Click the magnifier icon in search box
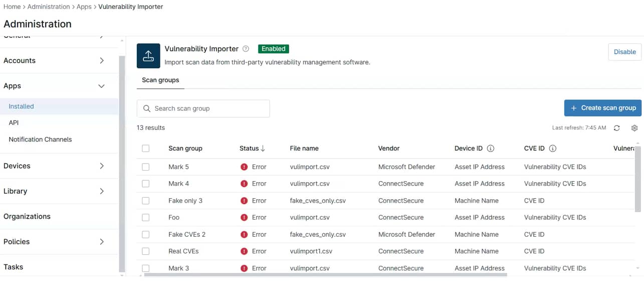Screen dimensions: 644x290 (147, 108)
